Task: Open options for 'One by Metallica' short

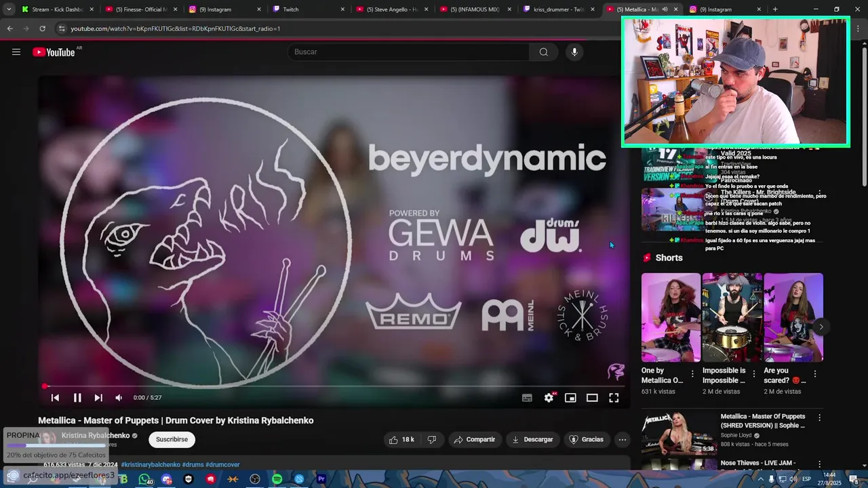Action: coord(692,373)
